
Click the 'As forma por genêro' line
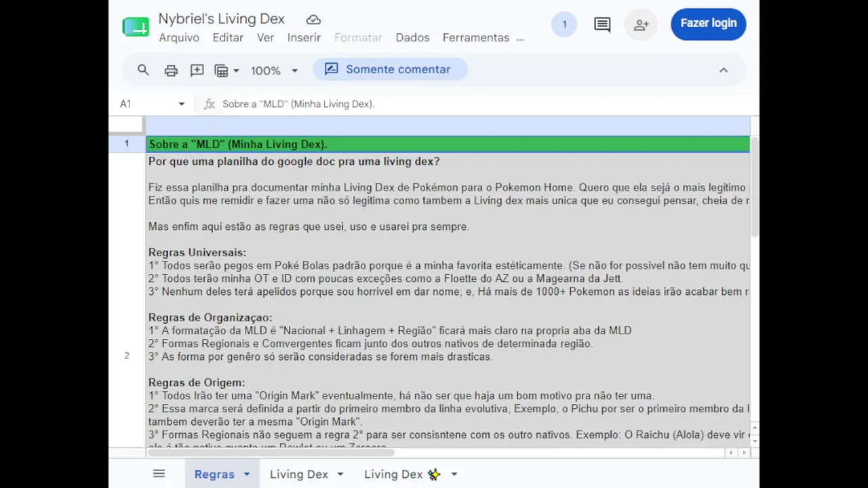point(320,357)
